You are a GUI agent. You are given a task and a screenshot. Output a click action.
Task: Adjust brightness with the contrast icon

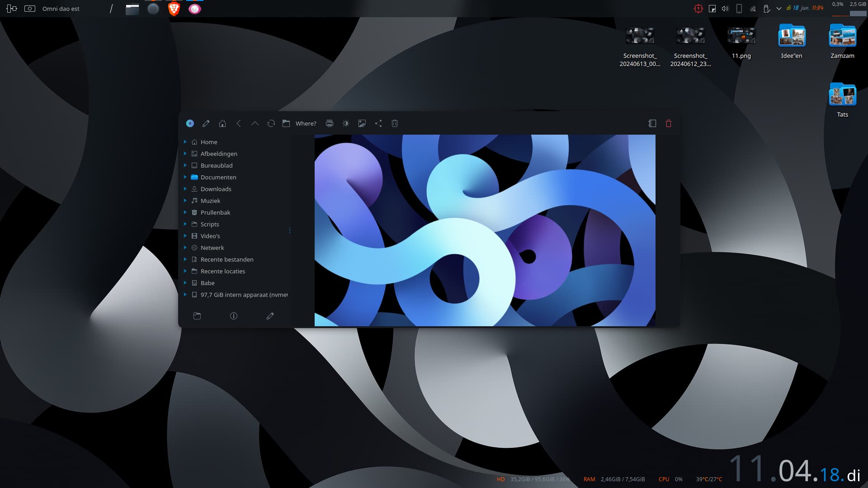(x=346, y=123)
